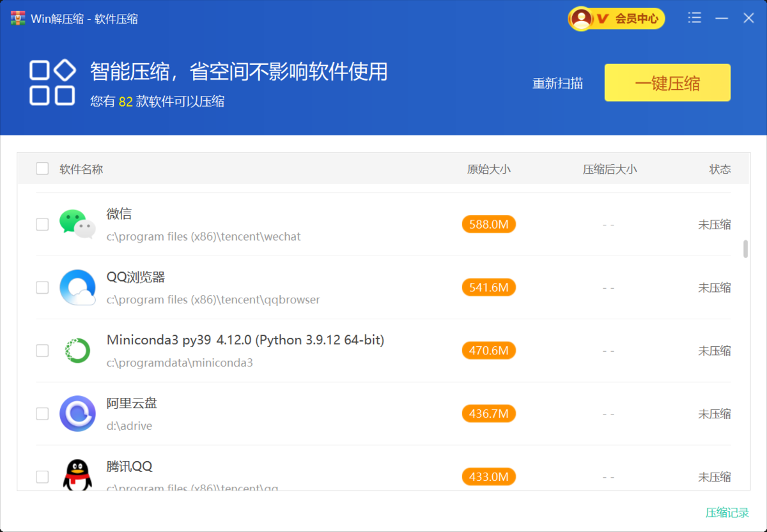The height and width of the screenshot is (532, 767).
Task: Click 未压缩 status in the 微信 row
Action: pos(715,225)
